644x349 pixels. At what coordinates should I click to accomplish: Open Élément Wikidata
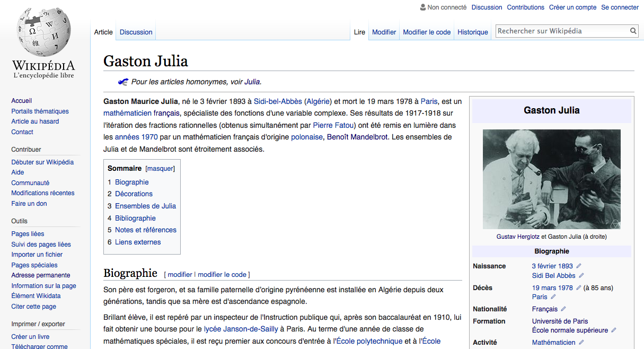(36, 296)
